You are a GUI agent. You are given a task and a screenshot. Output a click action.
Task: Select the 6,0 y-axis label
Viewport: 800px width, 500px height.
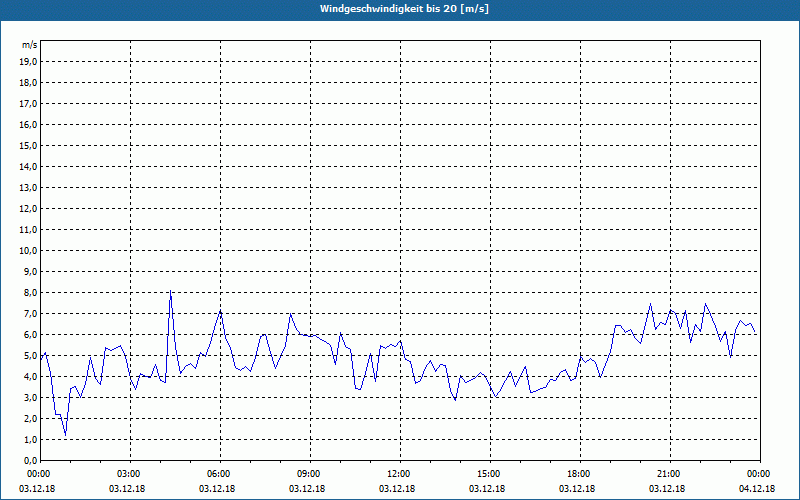click(x=29, y=334)
